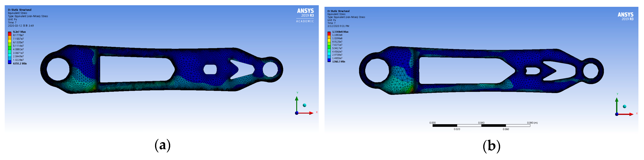
Task: Click the '(b)' subfigure label
Action: [x=491, y=146]
